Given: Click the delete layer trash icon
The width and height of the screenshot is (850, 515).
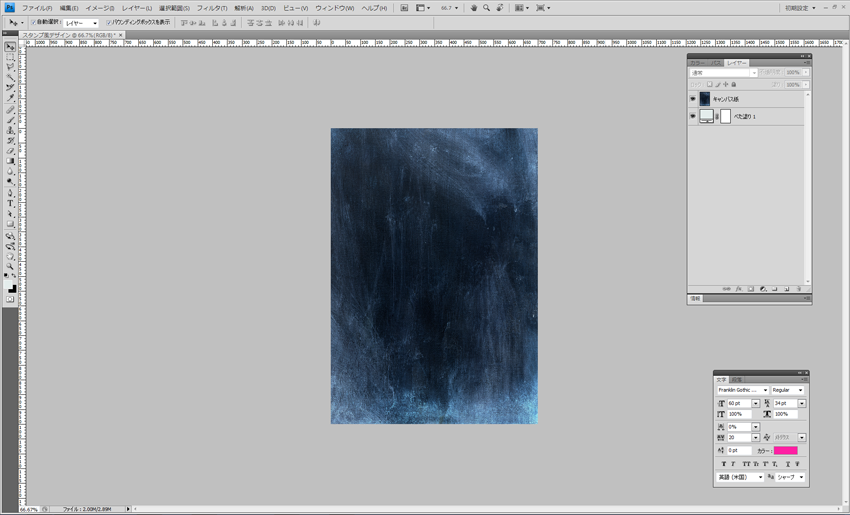Looking at the screenshot, I should pos(799,289).
